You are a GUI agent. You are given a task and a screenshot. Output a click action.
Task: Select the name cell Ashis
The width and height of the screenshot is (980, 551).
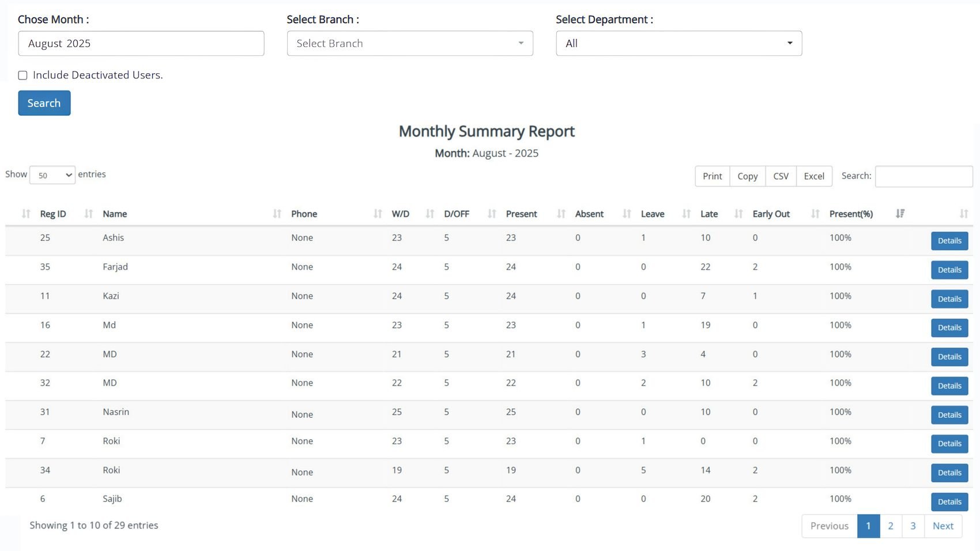pos(114,237)
